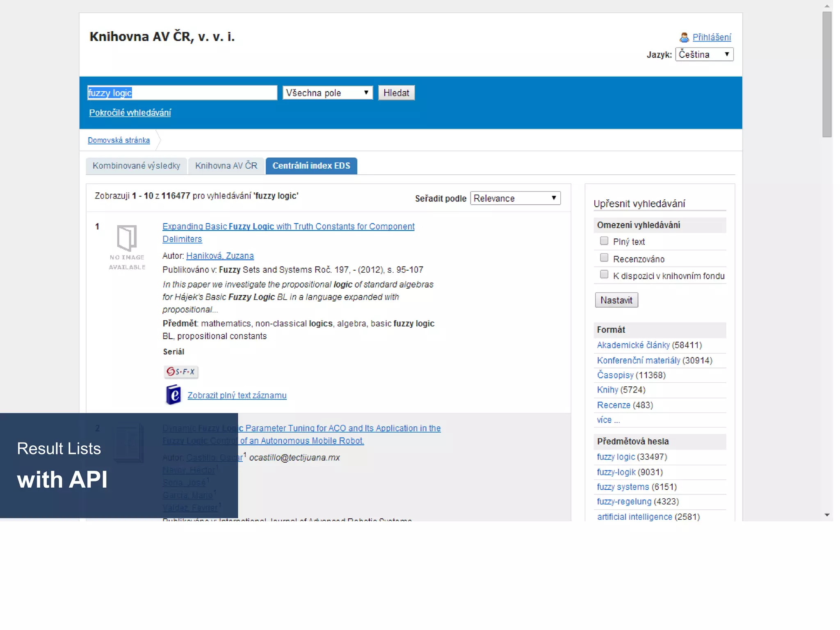Enable the Recenzováno checkbox
The height and width of the screenshot is (630, 840).
[604, 258]
